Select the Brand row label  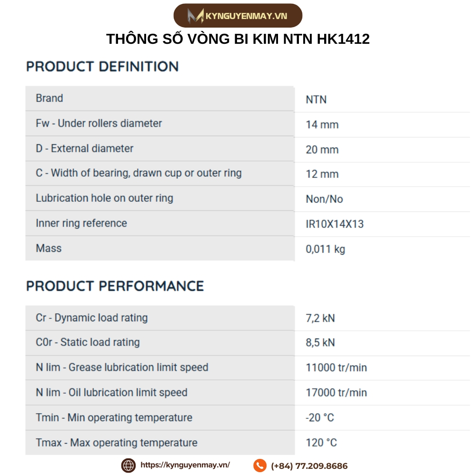[50, 99]
